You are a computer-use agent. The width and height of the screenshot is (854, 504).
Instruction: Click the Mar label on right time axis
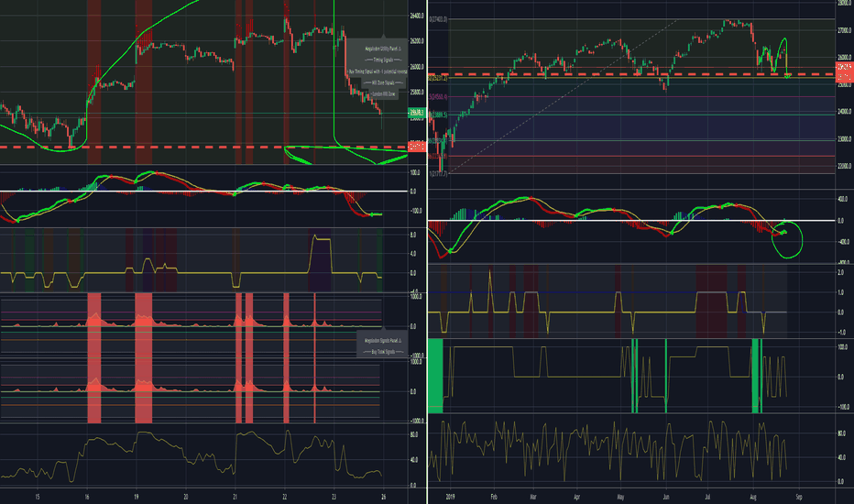533,497
